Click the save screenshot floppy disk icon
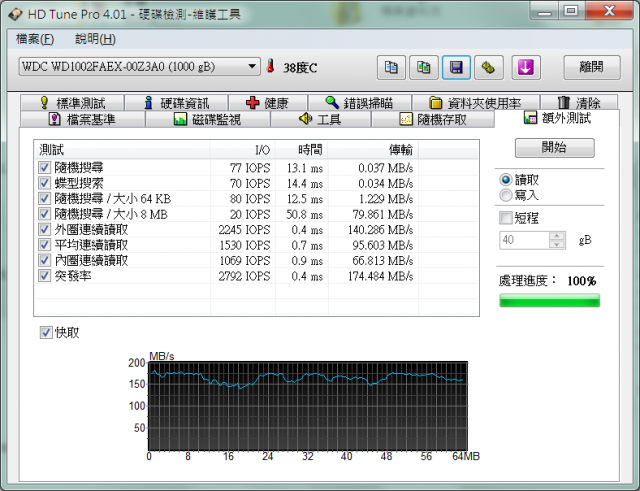 [456, 67]
